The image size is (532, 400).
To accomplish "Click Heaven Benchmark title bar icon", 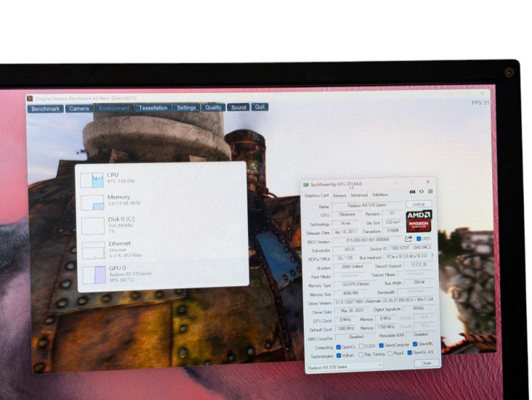I will 30,99.
